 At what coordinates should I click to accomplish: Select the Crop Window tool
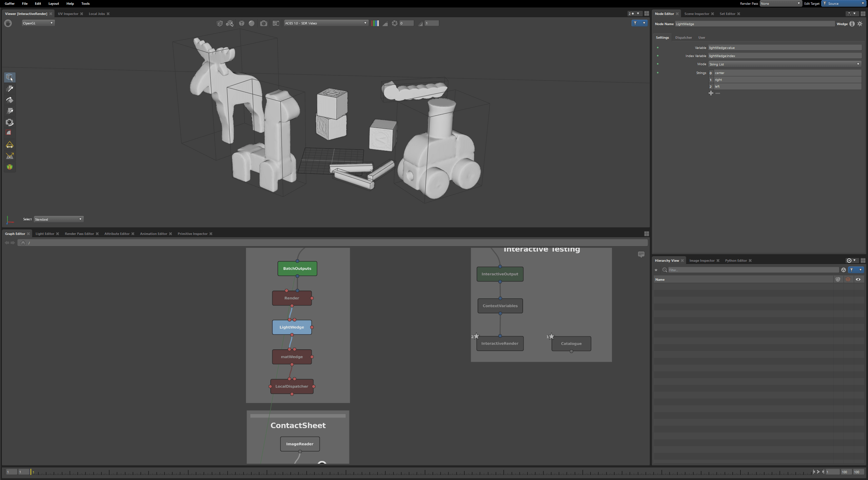pos(9,133)
